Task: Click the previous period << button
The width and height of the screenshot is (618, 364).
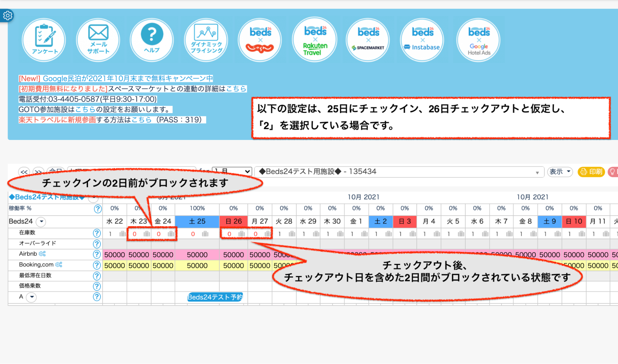Action: tap(24, 172)
